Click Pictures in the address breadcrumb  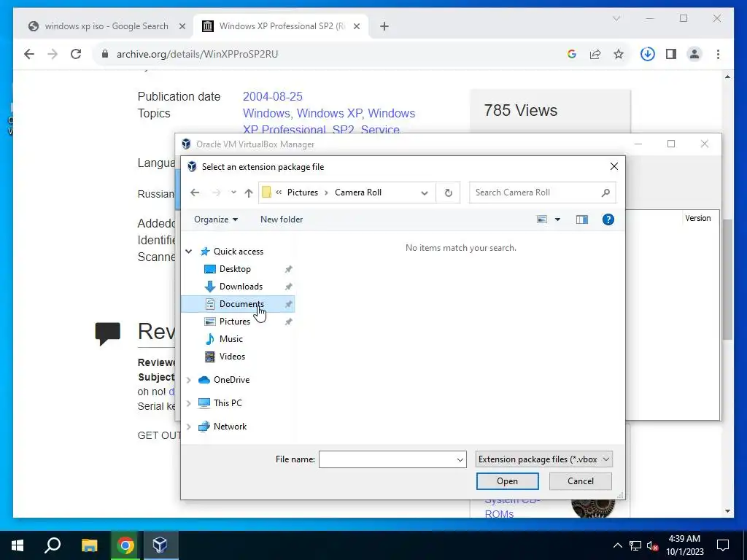click(303, 192)
